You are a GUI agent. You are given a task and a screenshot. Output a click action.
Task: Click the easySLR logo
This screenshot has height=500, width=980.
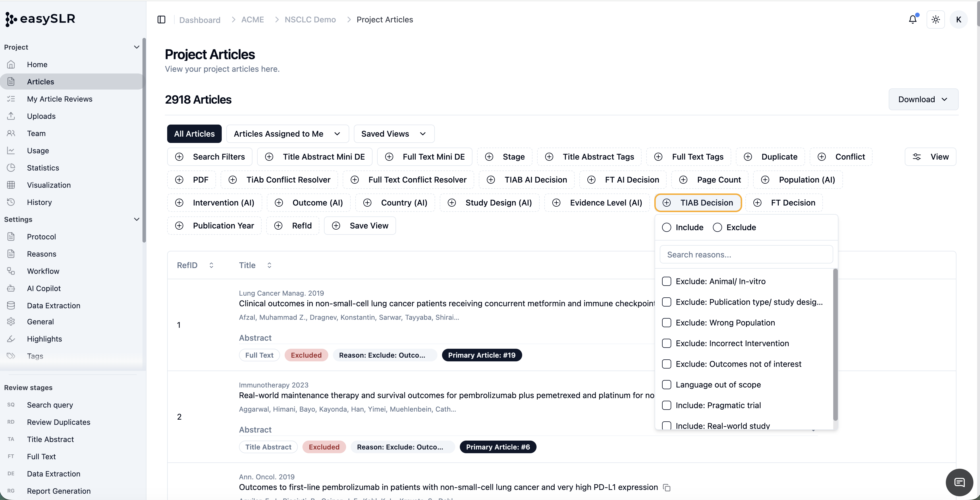click(40, 19)
